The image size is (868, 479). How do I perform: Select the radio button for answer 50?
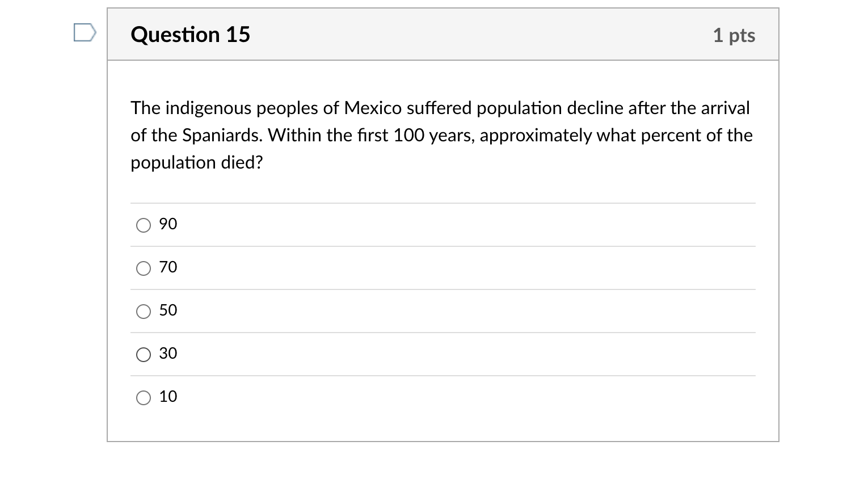click(x=144, y=311)
